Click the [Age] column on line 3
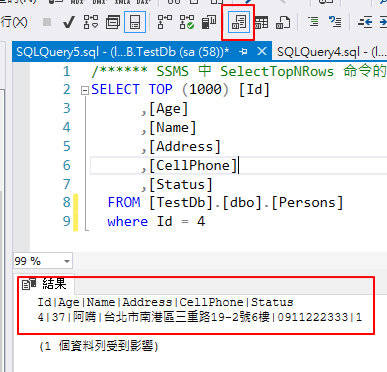This screenshot has width=387, height=372. 168,109
